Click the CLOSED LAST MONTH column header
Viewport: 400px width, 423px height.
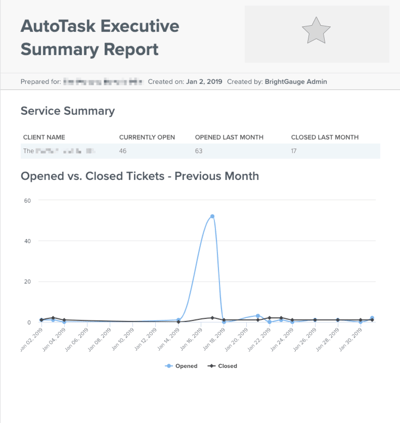pos(325,137)
